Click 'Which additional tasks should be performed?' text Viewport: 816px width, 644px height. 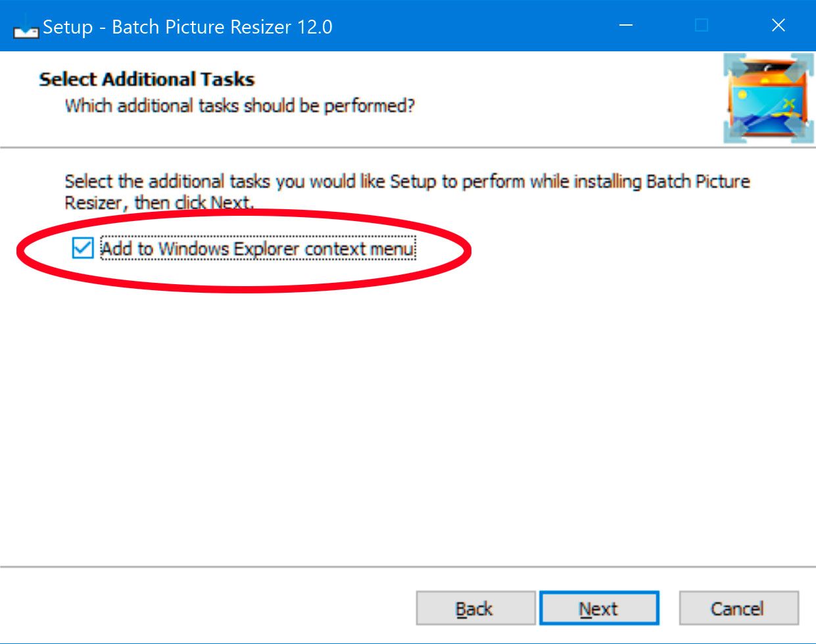point(240,106)
